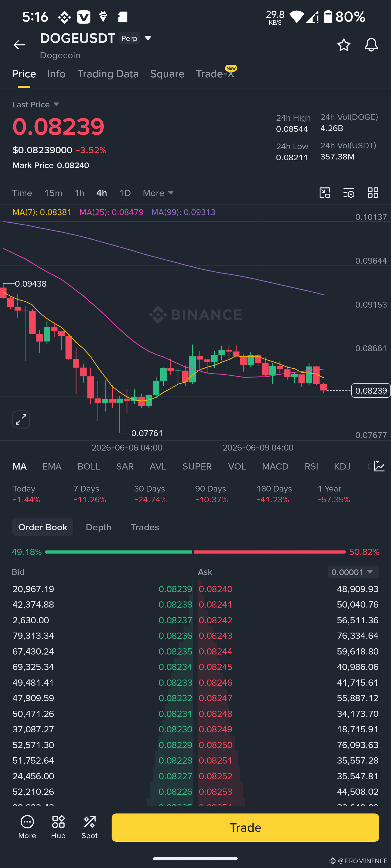Tap the MA(7) indicator value label

(42, 212)
